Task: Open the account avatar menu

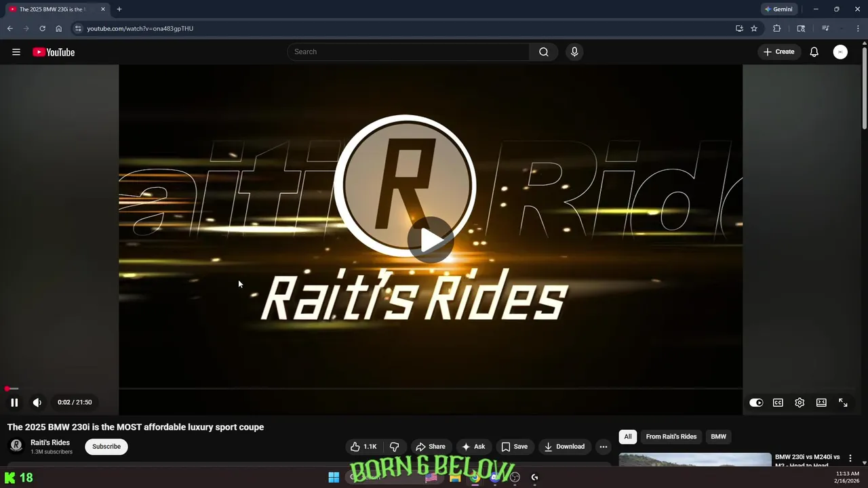Action: (840, 52)
